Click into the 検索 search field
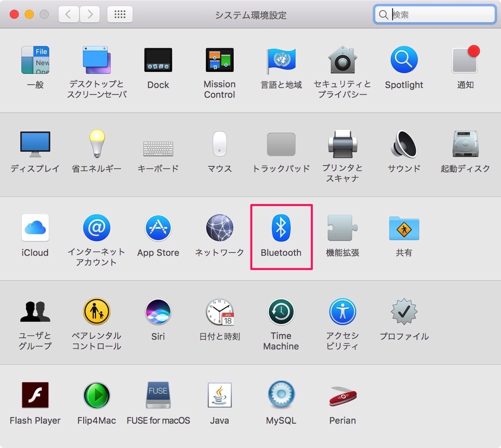Viewport: 501px width, 448px height. [435, 15]
